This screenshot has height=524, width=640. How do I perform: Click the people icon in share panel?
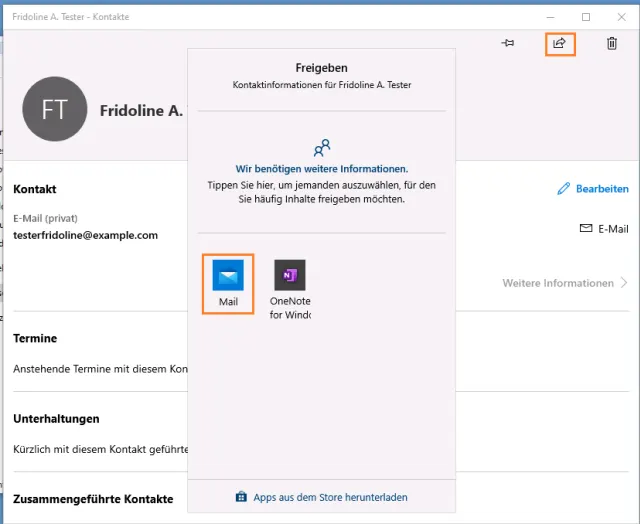[x=321, y=148]
